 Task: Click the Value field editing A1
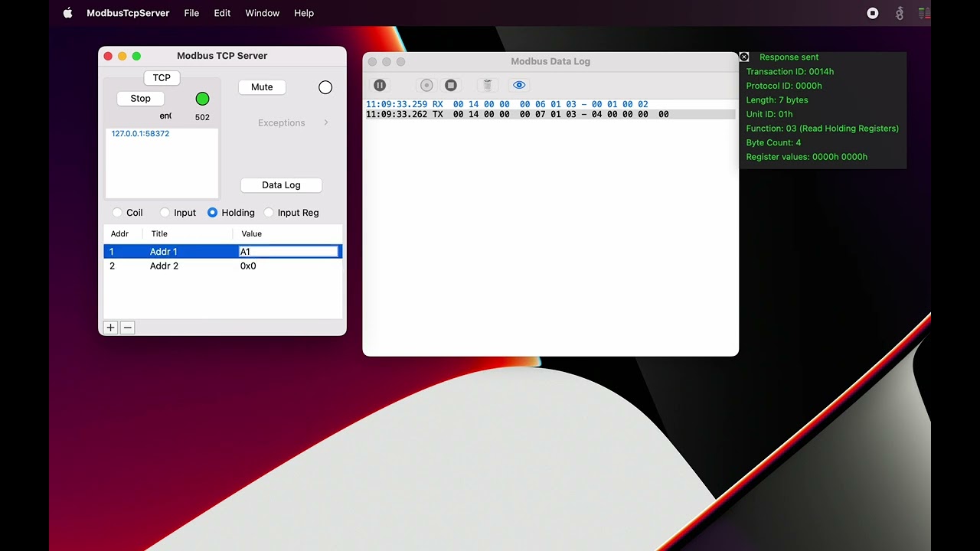pos(289,252)
